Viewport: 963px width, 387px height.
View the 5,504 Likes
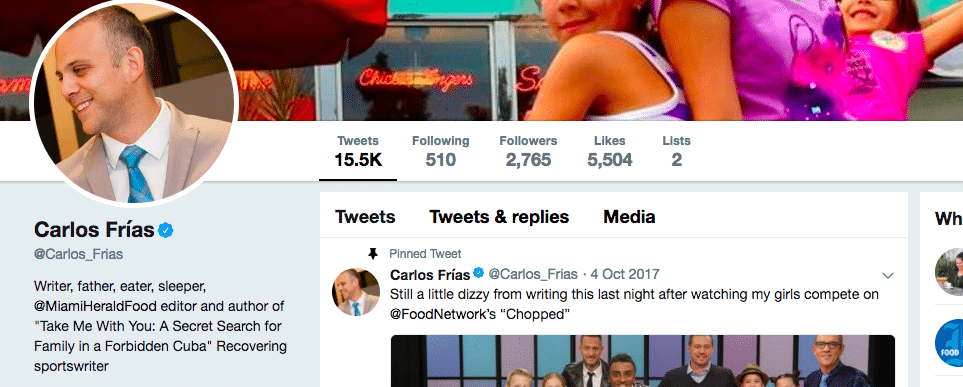(x=609, y=151)
